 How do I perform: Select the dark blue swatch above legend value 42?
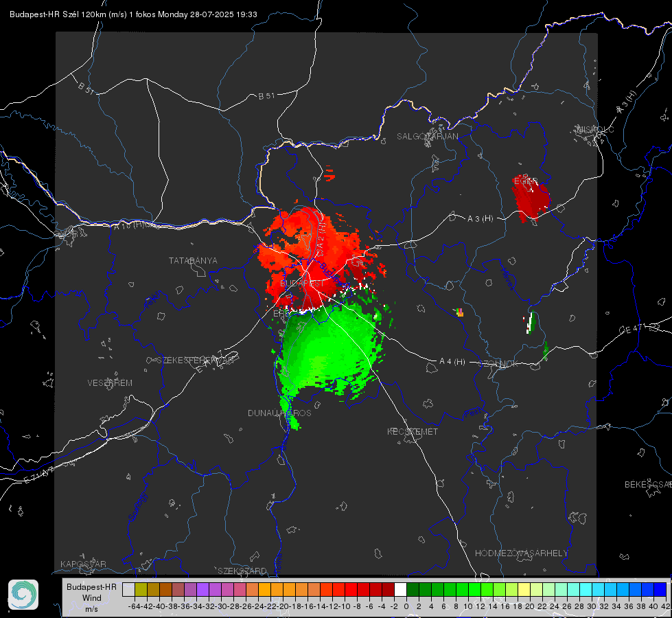(x=660, y=589)
